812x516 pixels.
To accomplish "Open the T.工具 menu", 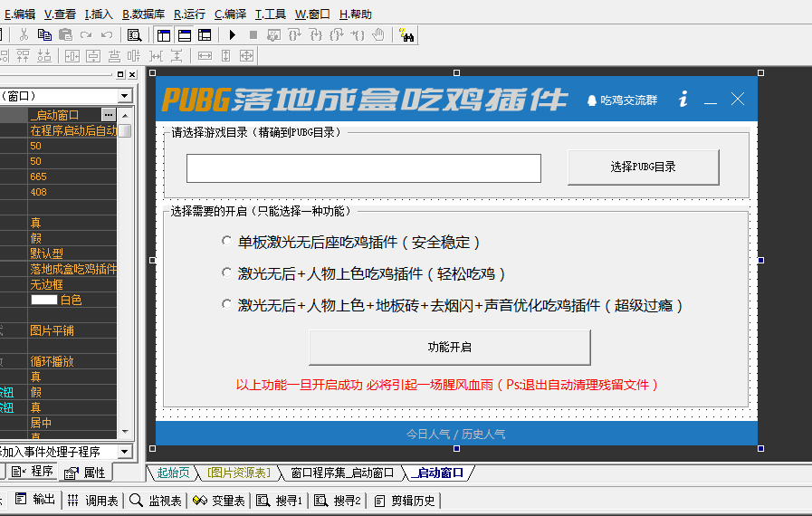I will click(x=271, y=14).
